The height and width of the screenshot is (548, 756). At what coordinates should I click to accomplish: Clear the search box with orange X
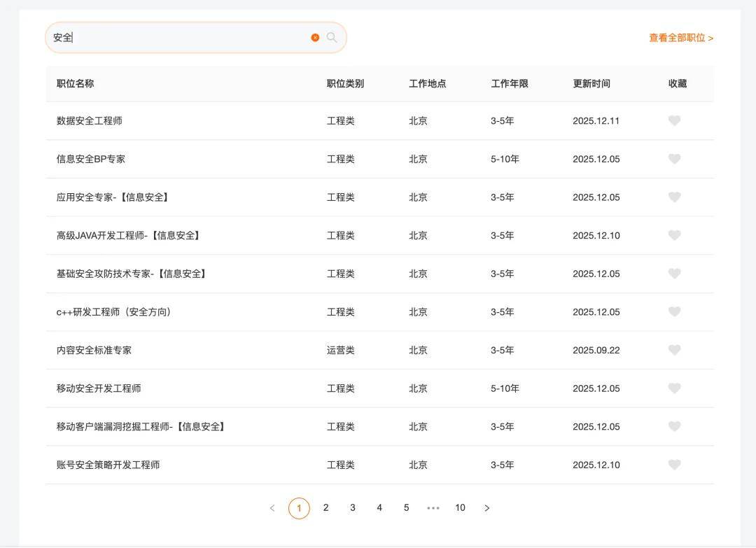(315, 38)
